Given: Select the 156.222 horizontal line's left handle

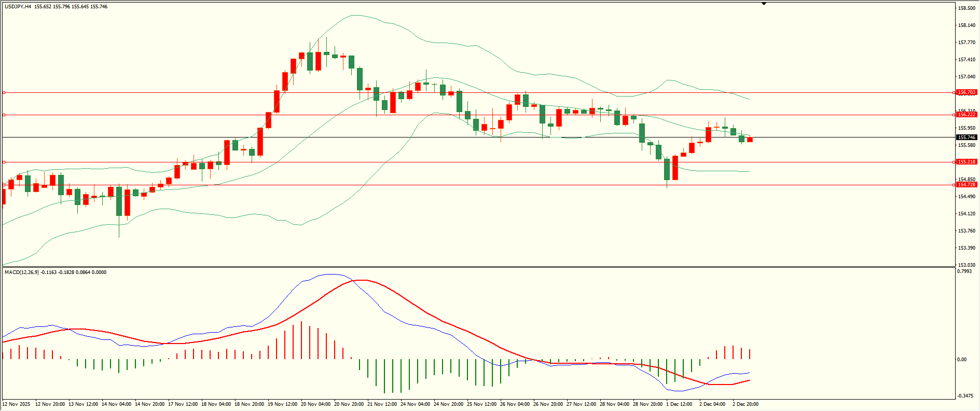Looking at the screenshot, I should pos(4,115).
